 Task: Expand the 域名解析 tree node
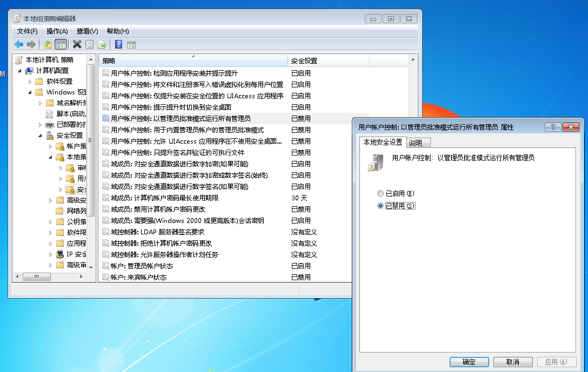coord(40,103)
